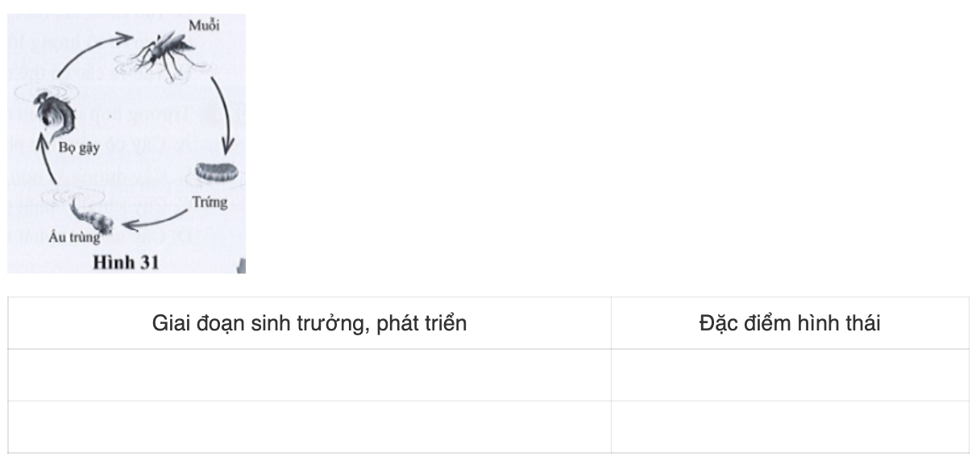Image resolution: width=980 pixels, height=461 pixels.
Task: Click the curled pupa drawing above Bọ gậy
Action: pyautogui.click(x=52, y=115)
